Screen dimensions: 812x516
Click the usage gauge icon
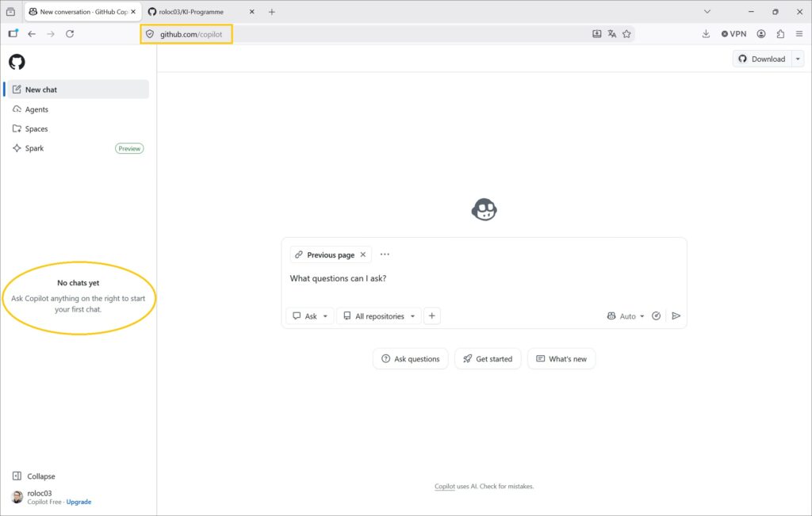pyautogui.click(x=656, y=316)
